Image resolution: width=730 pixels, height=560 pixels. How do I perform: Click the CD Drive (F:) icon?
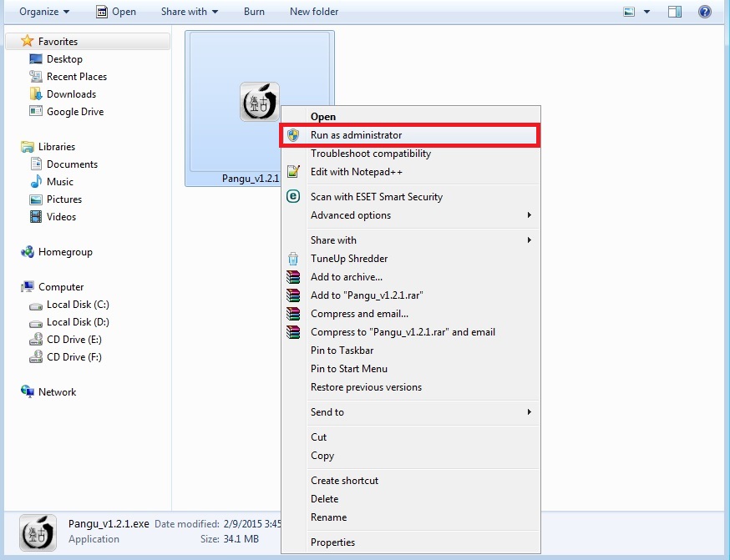click(36, 356)
